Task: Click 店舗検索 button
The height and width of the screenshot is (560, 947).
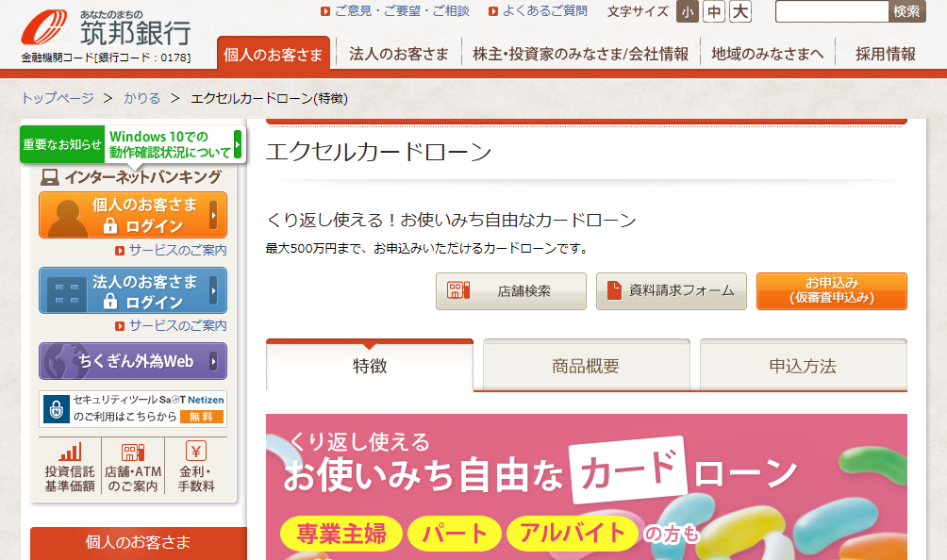Action: point(511,291)
